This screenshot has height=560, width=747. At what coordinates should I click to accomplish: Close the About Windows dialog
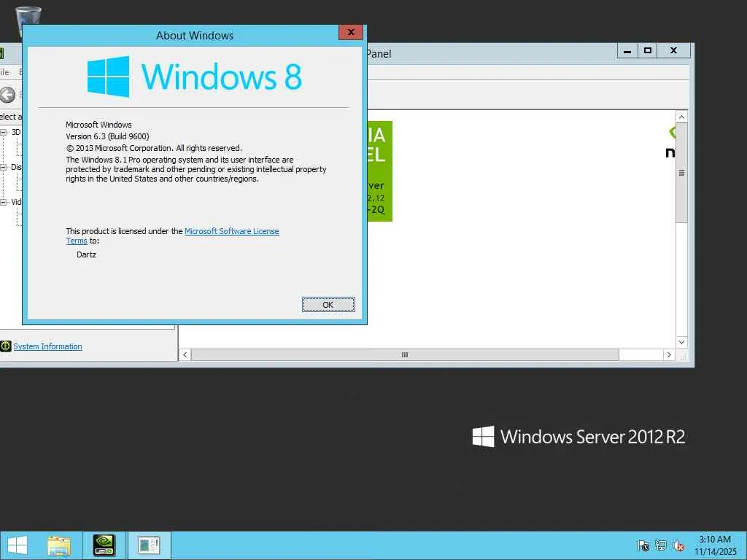(x=351, y=32)
